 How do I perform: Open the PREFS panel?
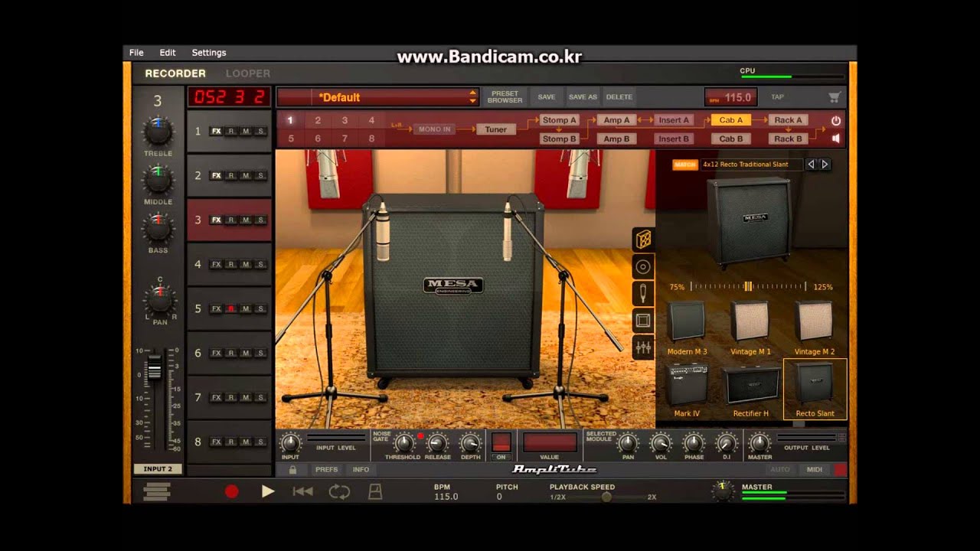pos(326,469)
